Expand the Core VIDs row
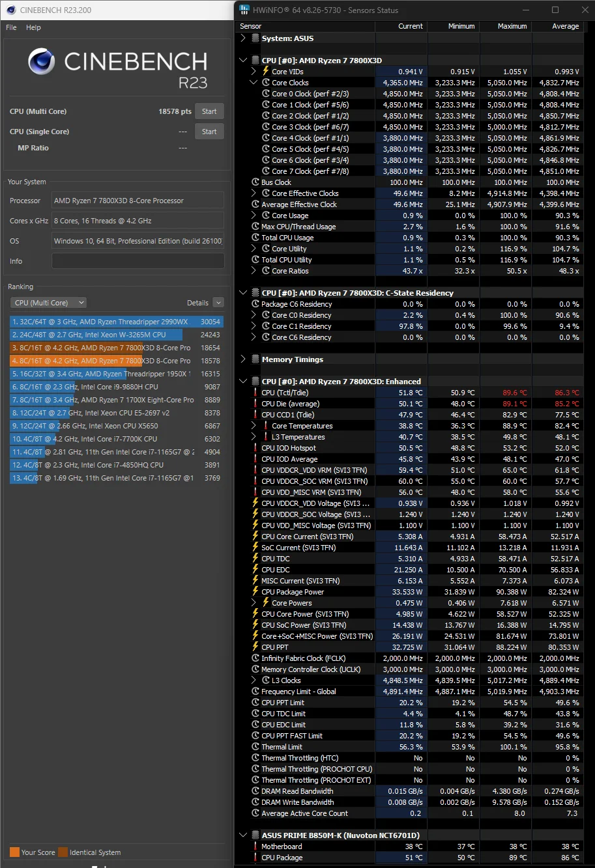 pyautogui.click(x=254, y=72)
